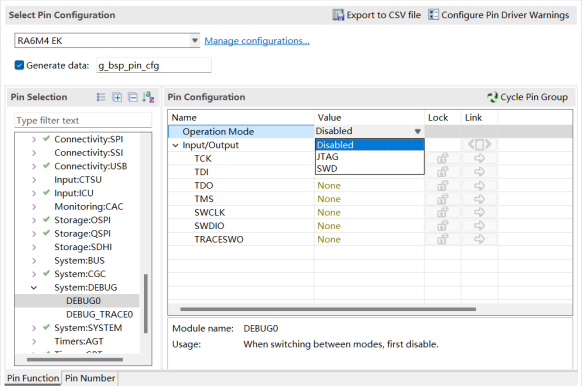Collapse the Input/Output group
Screen dimensions: 583x387
(175, 145)
